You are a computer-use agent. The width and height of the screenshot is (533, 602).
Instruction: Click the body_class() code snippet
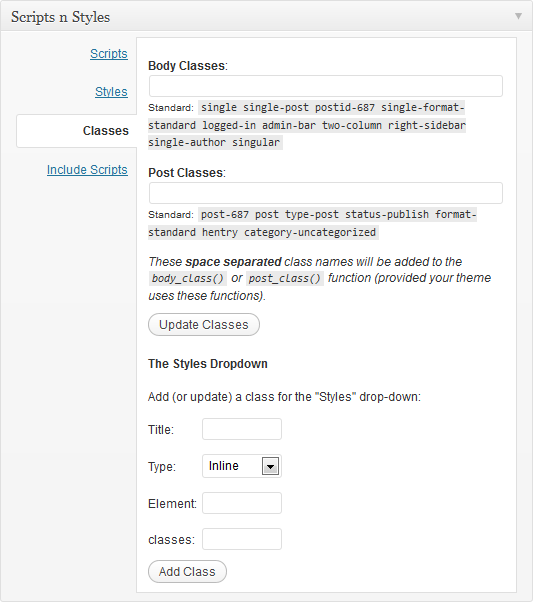(187, 278)
